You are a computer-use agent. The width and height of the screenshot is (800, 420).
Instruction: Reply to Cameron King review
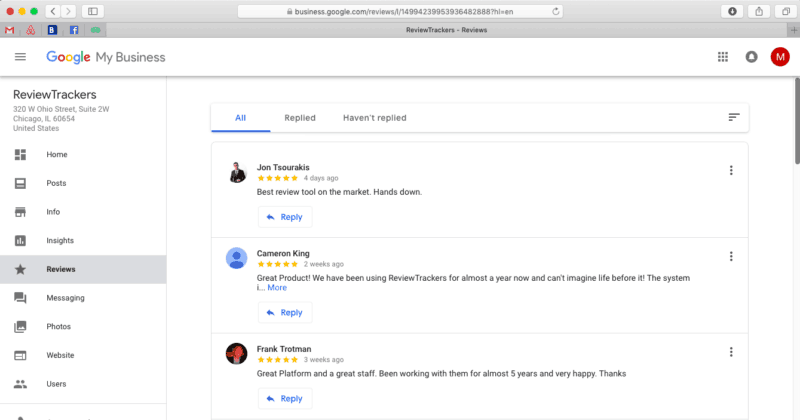285,312
